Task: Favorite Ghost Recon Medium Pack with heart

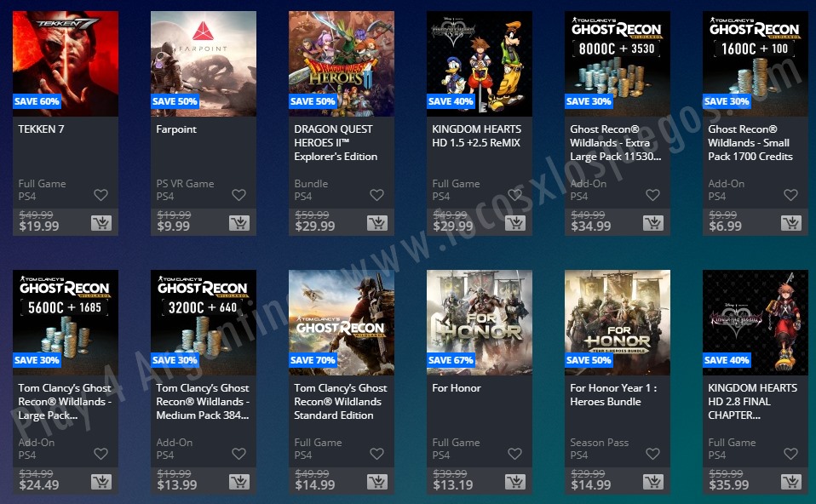Action: click(238, 454)
